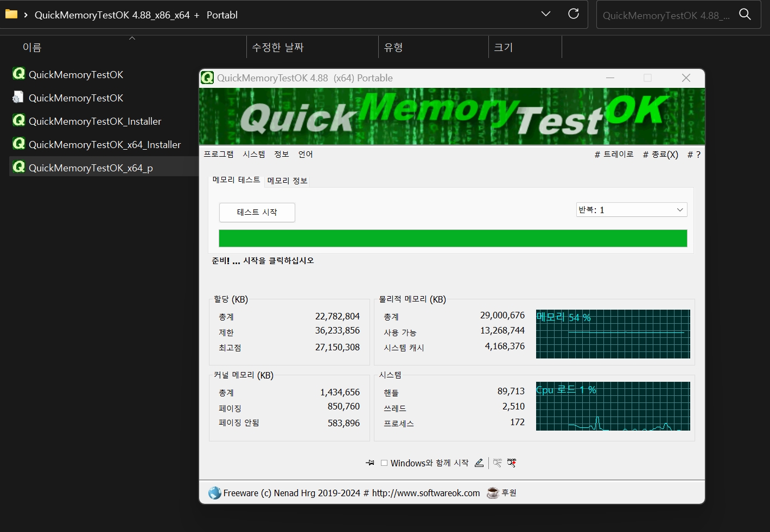Viewport: 770px width, 532px height.
Task: Click the green memory test progress bar
Action: click(453, 239)
